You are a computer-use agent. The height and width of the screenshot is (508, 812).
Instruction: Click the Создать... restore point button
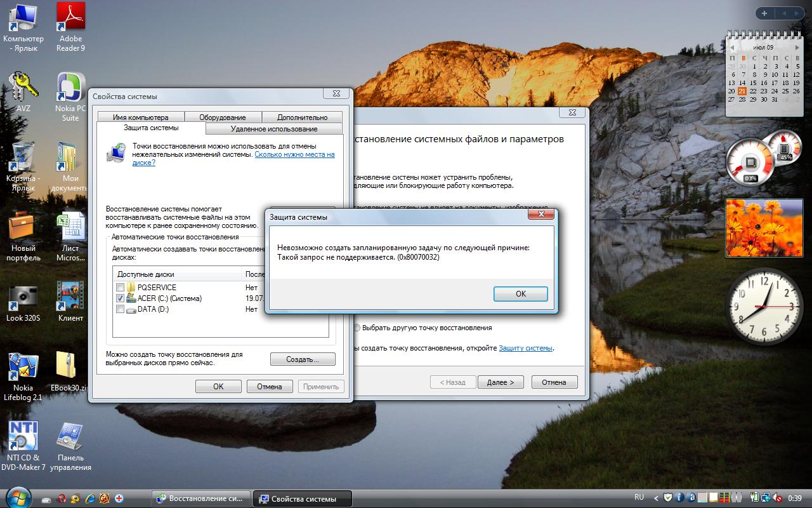303,359
